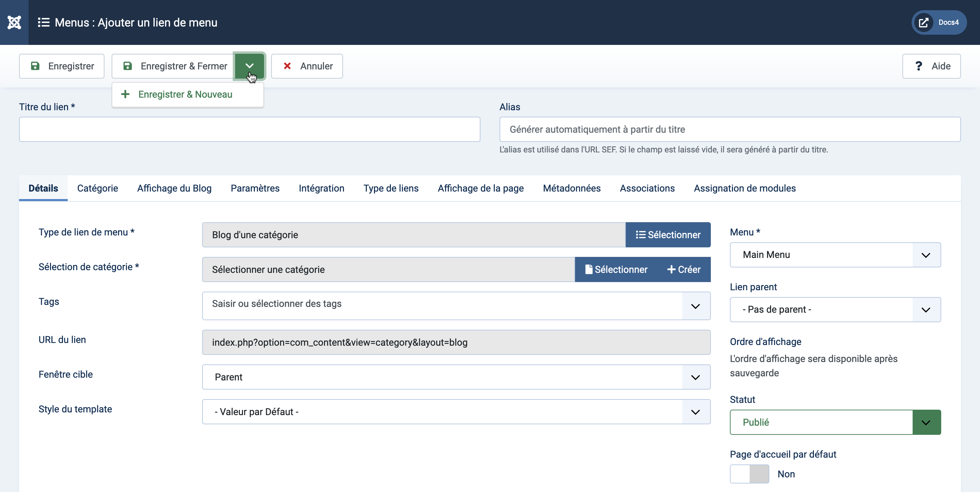This screenshot has width=980, height=492.
Task: Toggle the green save options dropdown arrow
Action: pyautogui.click(x=249, y=66)
